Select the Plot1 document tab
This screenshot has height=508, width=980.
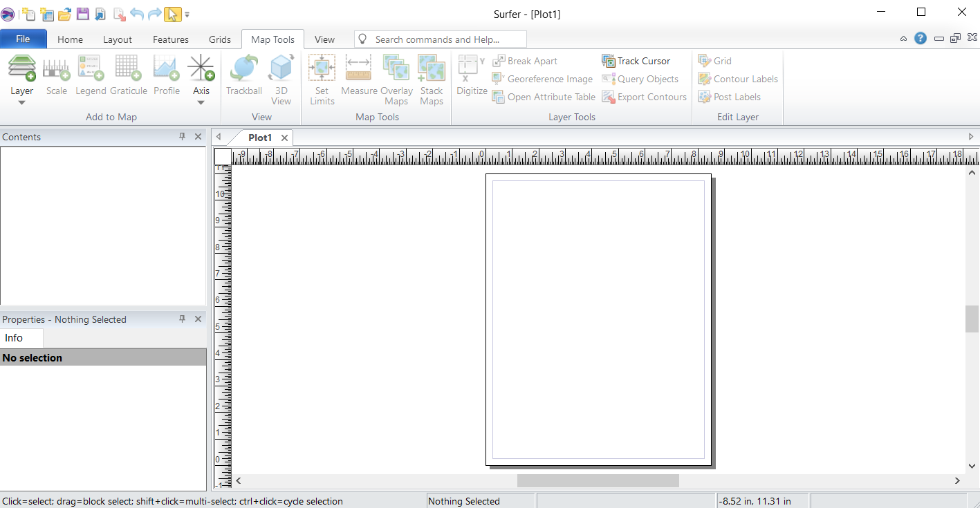(260, 138)
